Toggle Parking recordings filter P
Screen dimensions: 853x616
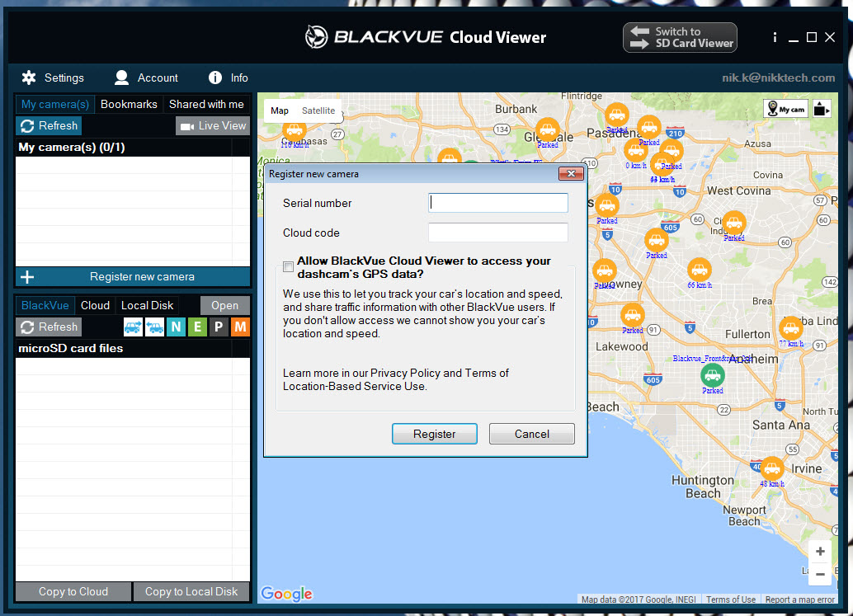(x=219, y=327)
